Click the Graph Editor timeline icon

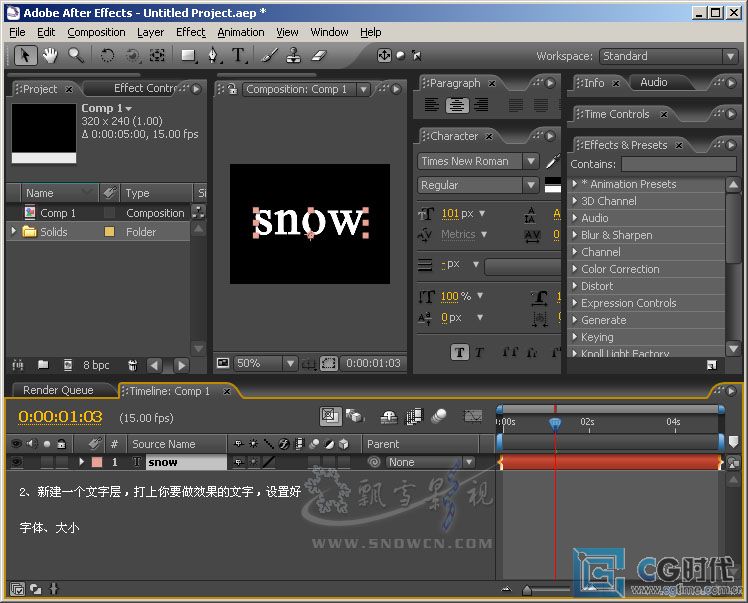point(473,416)
